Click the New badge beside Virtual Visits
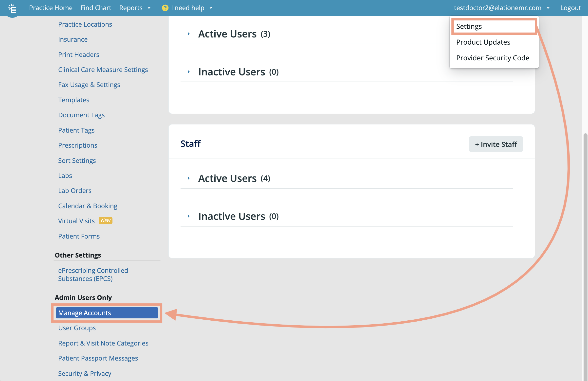The height and width of the screenshot is (381, 588). click(x=106, y=221)
